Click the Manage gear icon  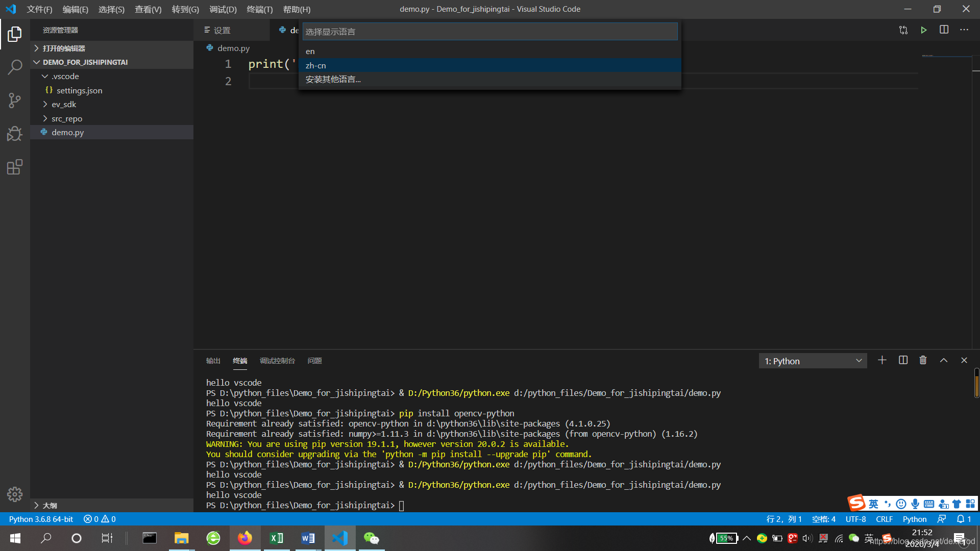[15, 494]
